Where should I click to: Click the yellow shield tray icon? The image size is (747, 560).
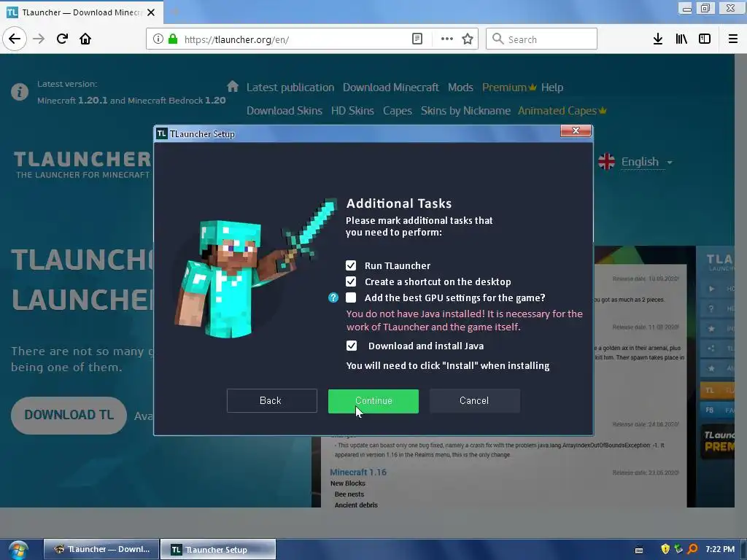(665, 549)
